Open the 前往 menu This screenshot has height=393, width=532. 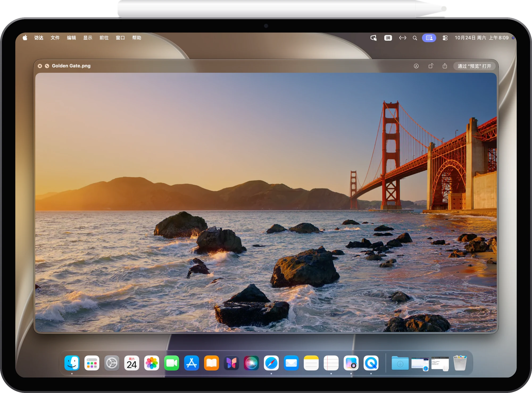click(x=104, y=38)
